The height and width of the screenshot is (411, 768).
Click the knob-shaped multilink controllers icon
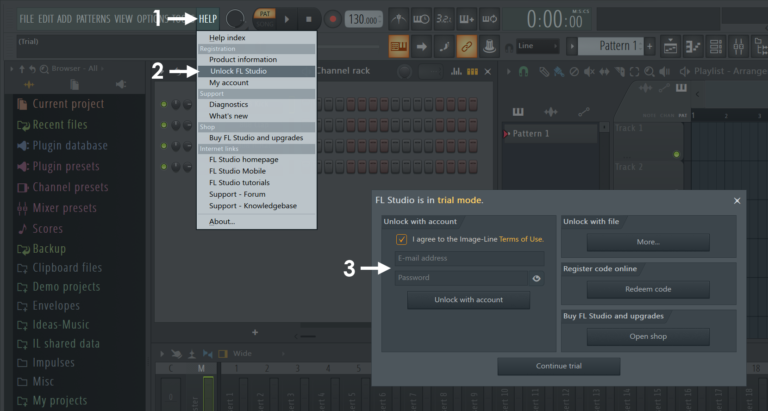[x=489, y=47]
